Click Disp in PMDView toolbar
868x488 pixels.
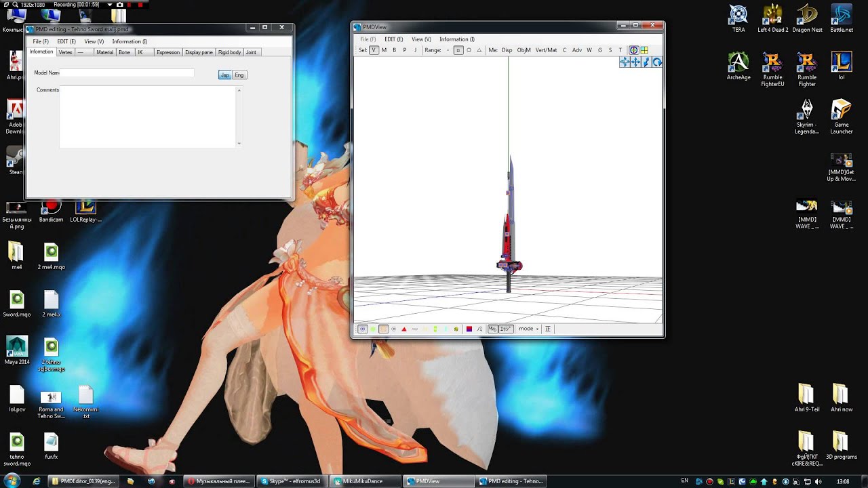pos(507,50)
